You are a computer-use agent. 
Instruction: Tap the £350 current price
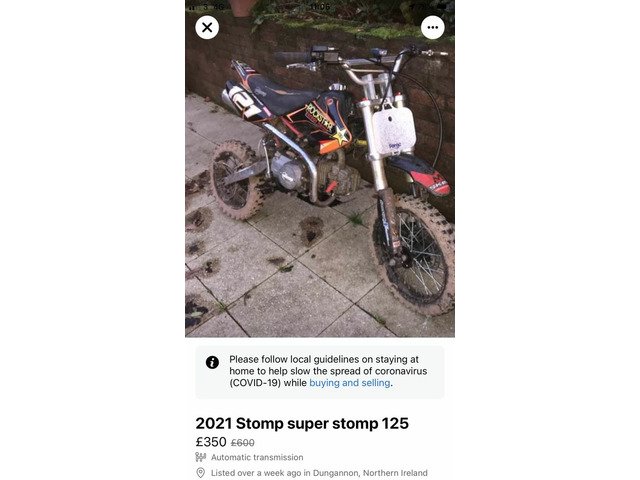pyautogui.click(x=211, y=442)
